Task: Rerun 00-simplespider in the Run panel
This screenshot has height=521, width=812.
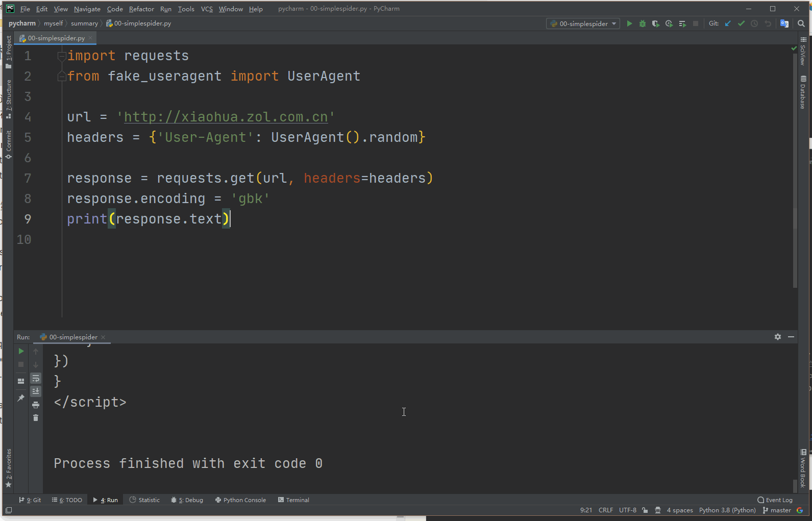Action: point(21,351)
